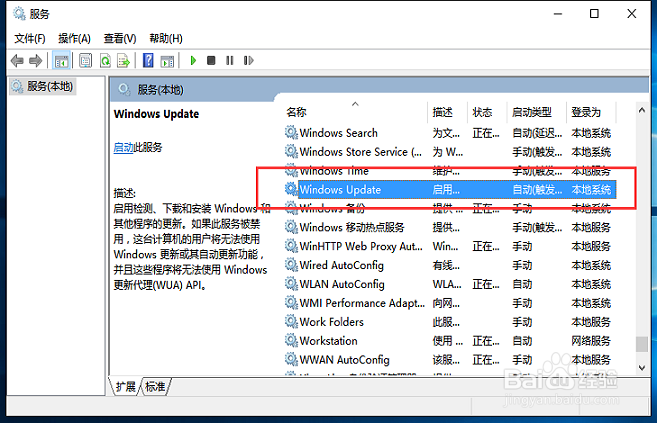This screenshot has width=657, height=423.
Task: Start the service with the green play icon
Action: pos(193,61)
